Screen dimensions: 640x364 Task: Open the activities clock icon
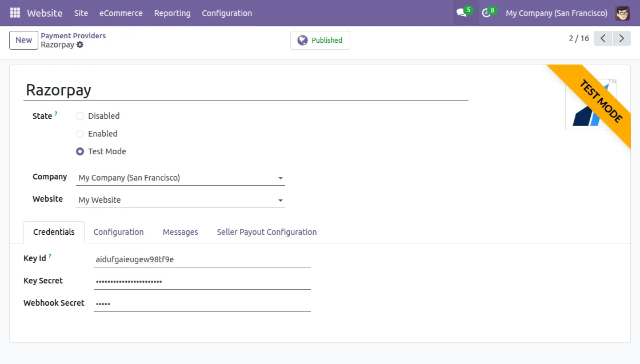(x=486, y=13)
